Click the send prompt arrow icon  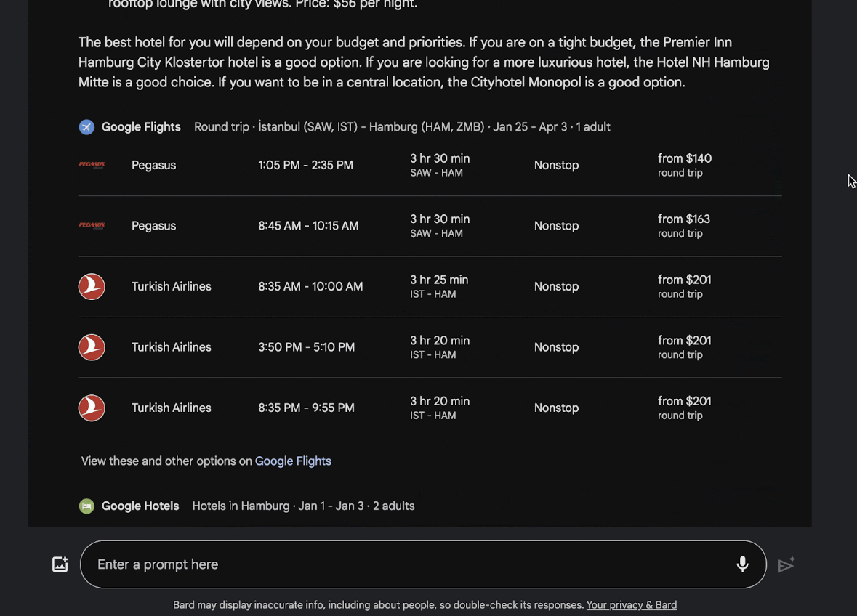coord(786,564)
